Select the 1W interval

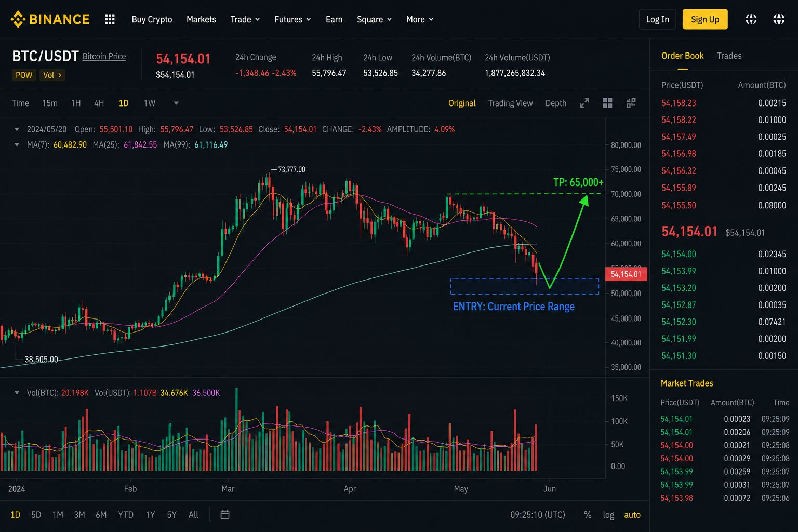tap(150, 103)
